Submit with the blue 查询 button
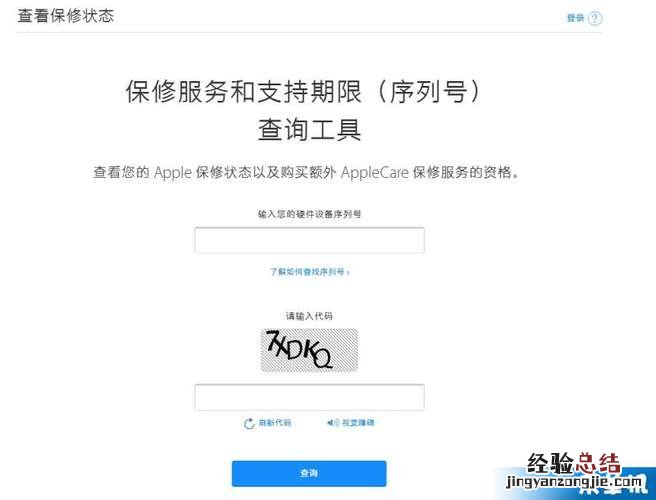 tap(309, 474)
